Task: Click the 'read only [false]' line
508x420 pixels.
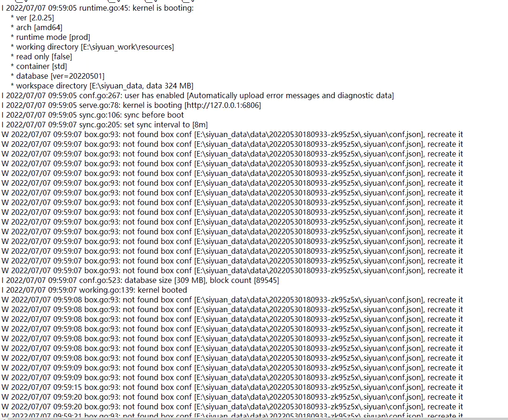Action: (x=42, y=56)
